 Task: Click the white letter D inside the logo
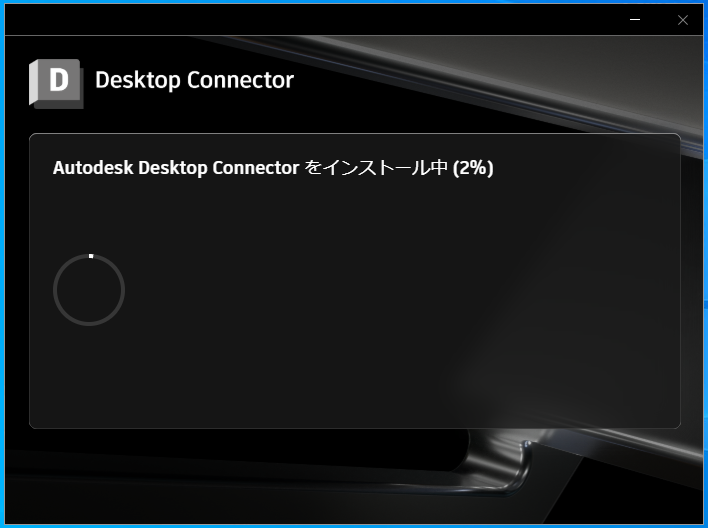point(59,79)
